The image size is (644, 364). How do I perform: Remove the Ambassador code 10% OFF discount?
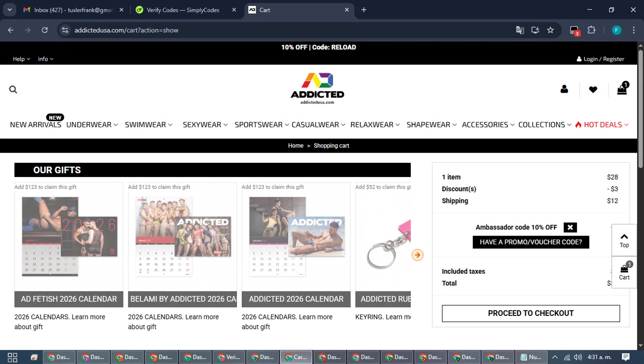tap(570, 227)
